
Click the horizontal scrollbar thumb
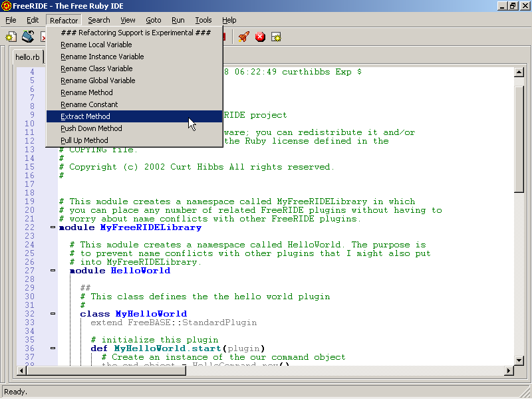[106, 370]
